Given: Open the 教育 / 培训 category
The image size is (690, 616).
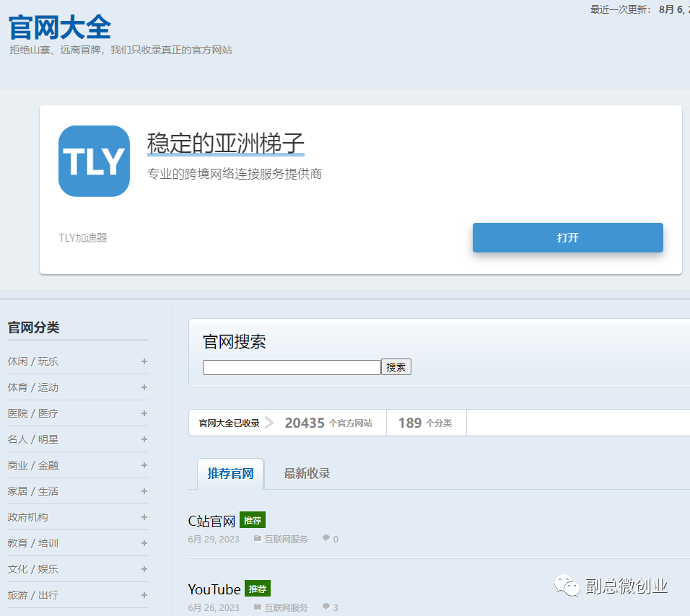Looking at the screenshot, I should pos(33,543).
